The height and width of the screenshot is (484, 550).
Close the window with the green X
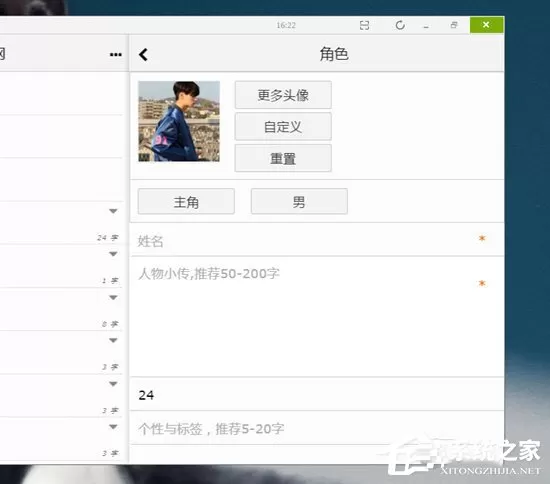point(486,25)
